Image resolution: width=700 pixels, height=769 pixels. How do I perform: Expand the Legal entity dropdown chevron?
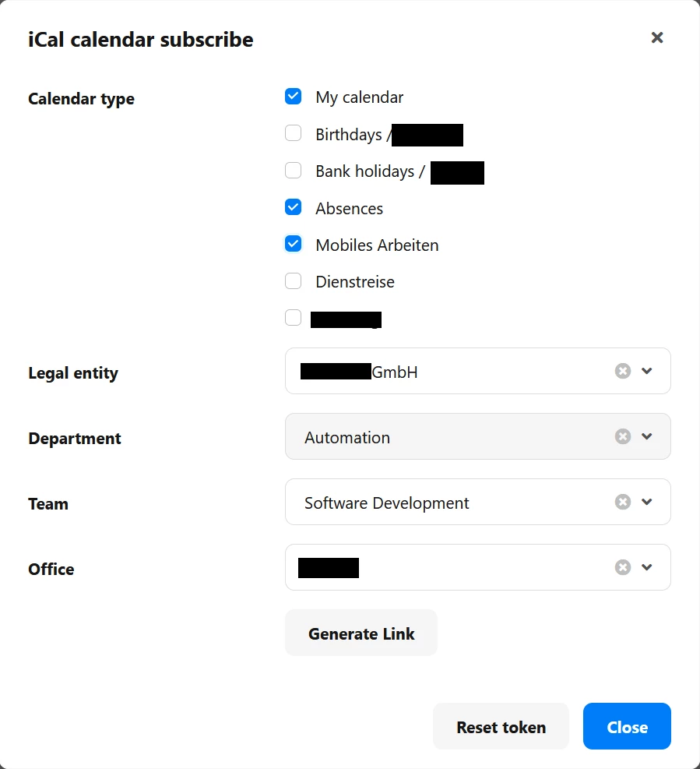[646, 371]
